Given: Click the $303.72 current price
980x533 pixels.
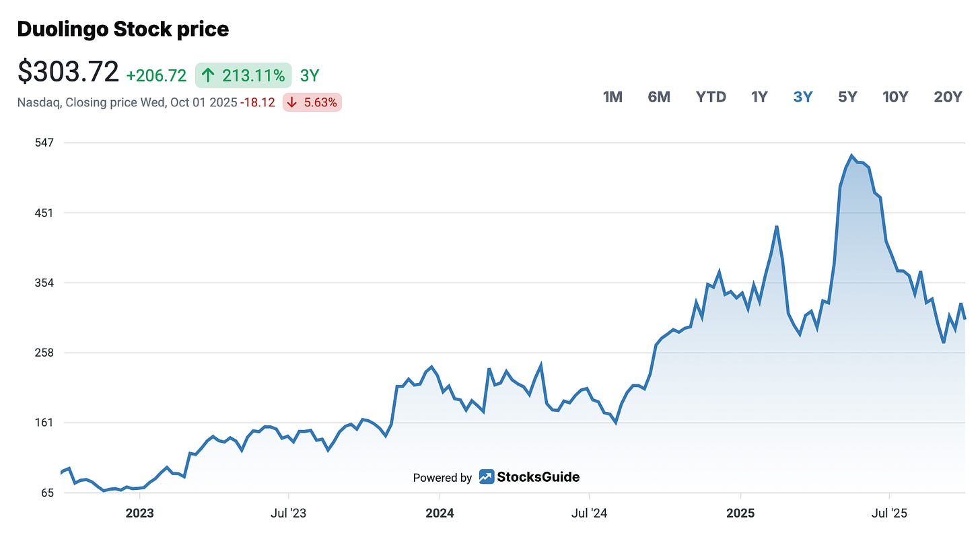Looking at the screenshot, I should (67, 71).
